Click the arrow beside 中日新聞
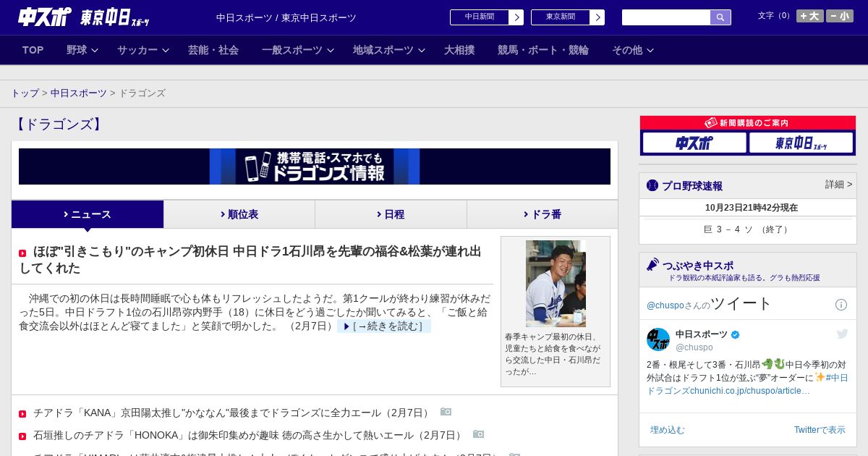 pos(516,17)
